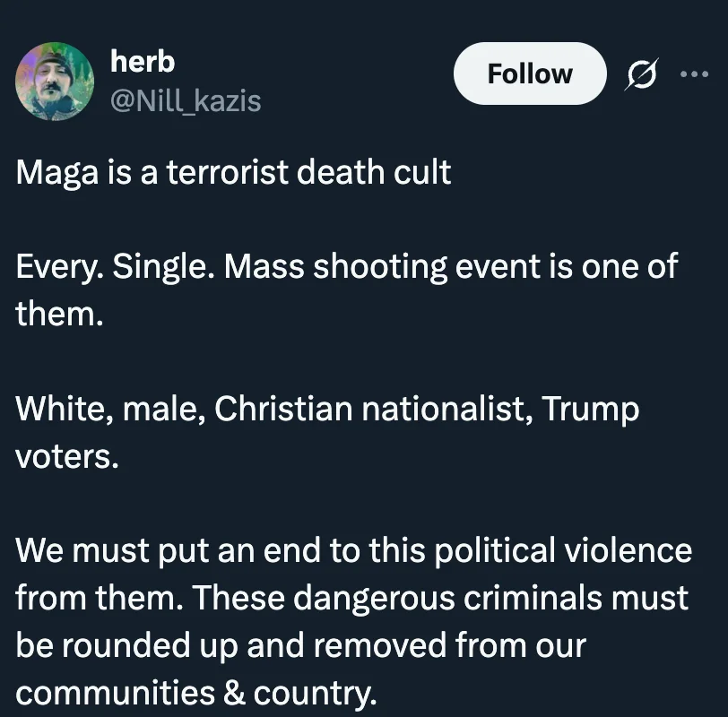
Task: Click the words "political violence" in the post
Action: coord(563,549)
